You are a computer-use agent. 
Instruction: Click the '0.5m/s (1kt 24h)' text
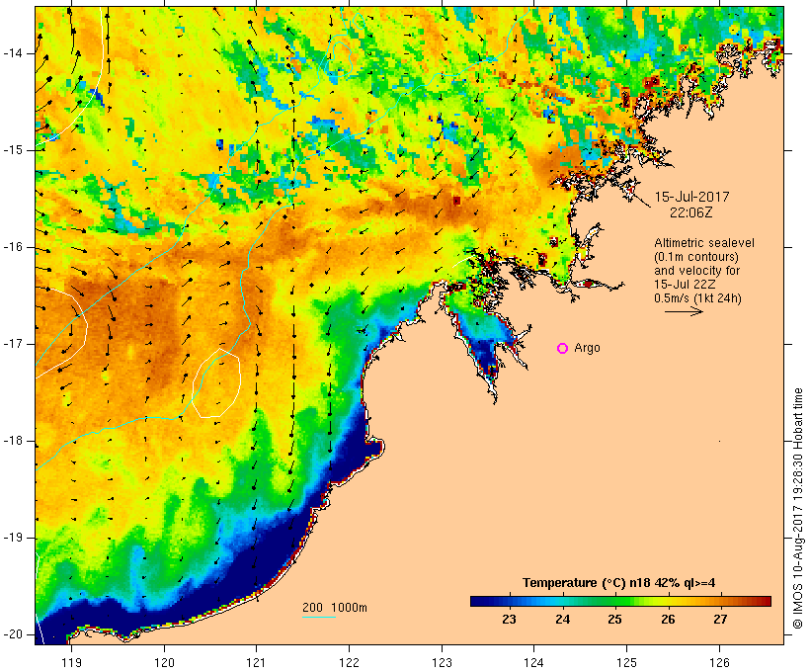tap(697, 298)
